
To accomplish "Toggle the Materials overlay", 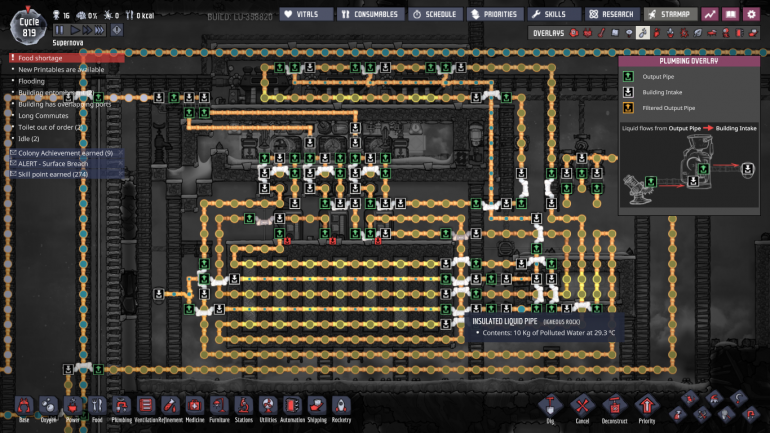I will (615, 33).
